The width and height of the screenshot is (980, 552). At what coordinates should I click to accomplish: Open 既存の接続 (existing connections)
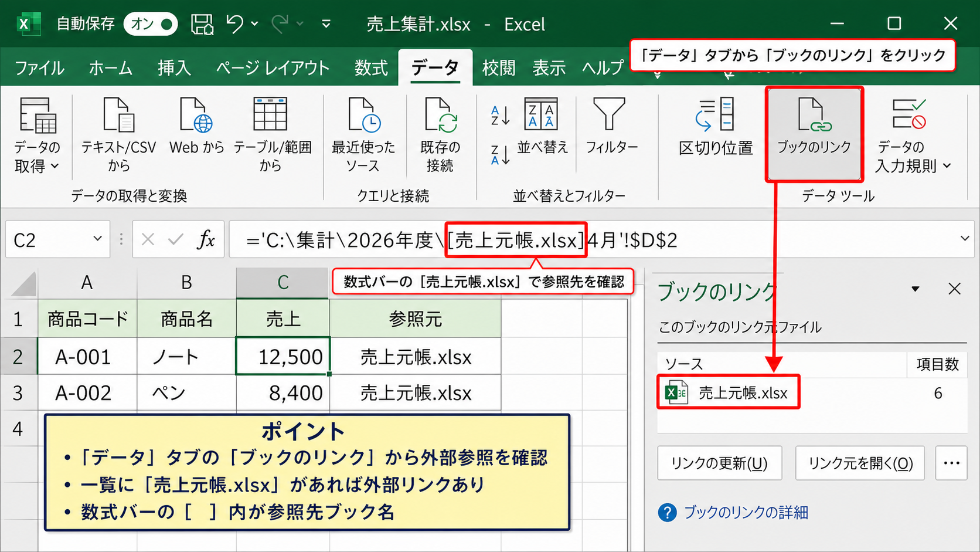[440, 136]
